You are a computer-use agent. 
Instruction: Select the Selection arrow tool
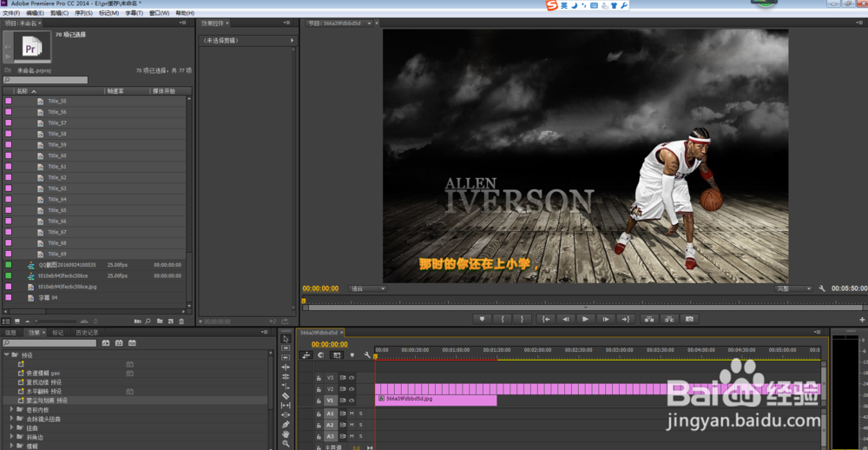286,339
